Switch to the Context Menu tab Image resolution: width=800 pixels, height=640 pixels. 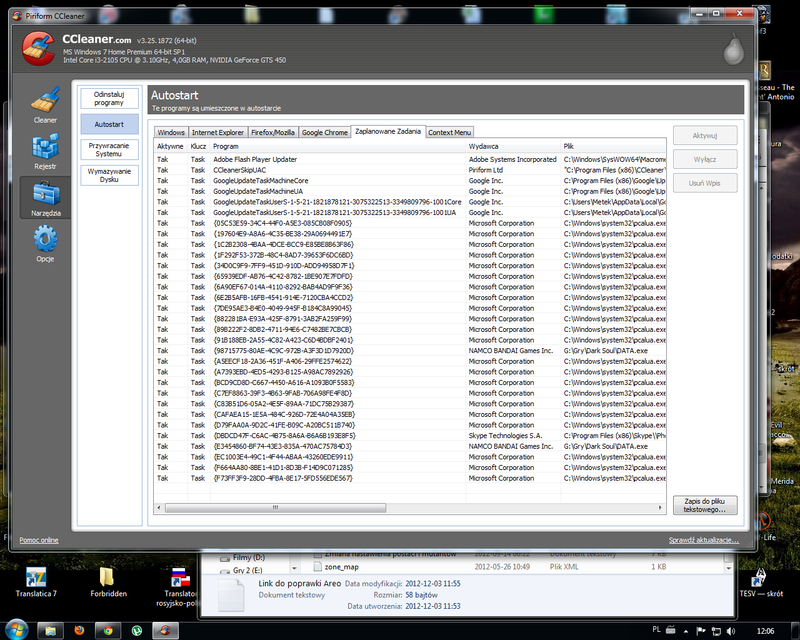[x=449, y=132]
